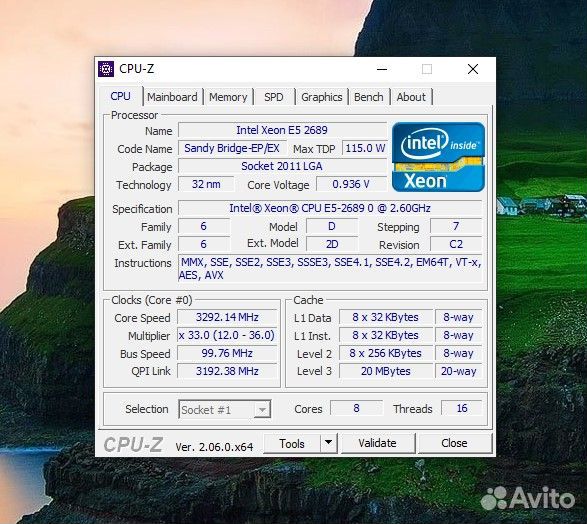Minimize the CPU-Z window
587x524 pixels.
tap(382, 69)
